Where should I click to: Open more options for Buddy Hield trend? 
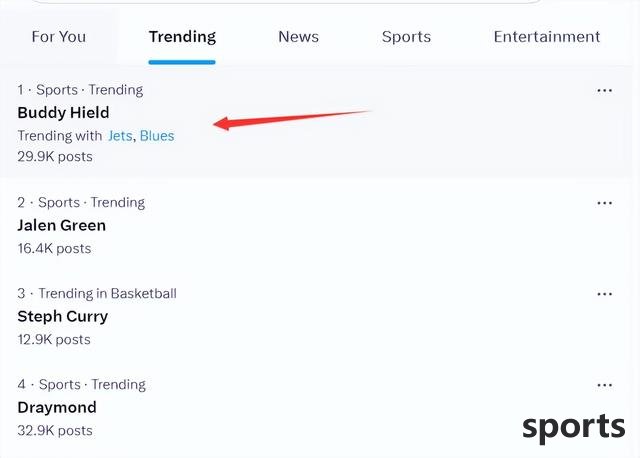point(604,90)
